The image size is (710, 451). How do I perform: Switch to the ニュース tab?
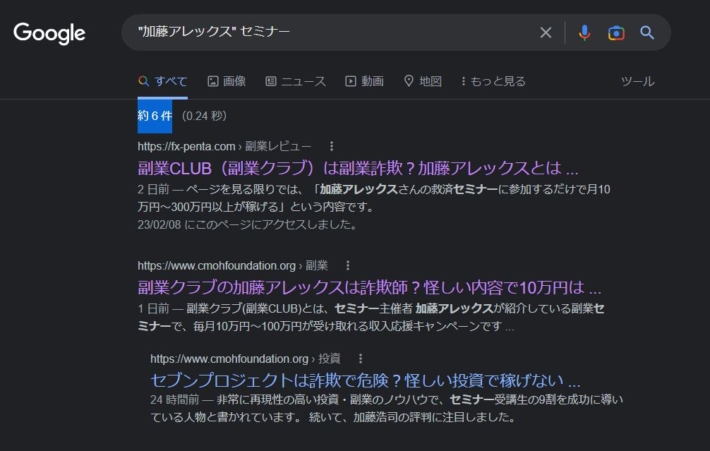click(x=296, y=82)
